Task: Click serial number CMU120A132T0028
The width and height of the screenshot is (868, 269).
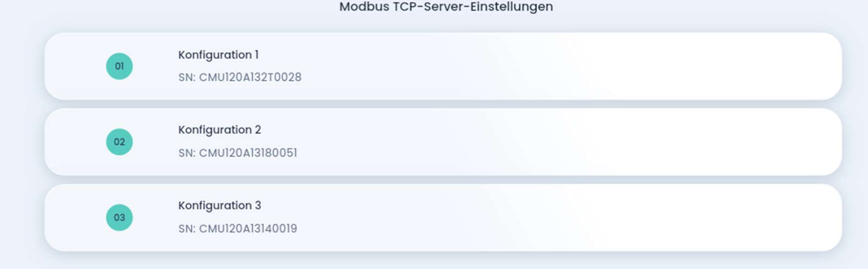Action: (250, 77)
